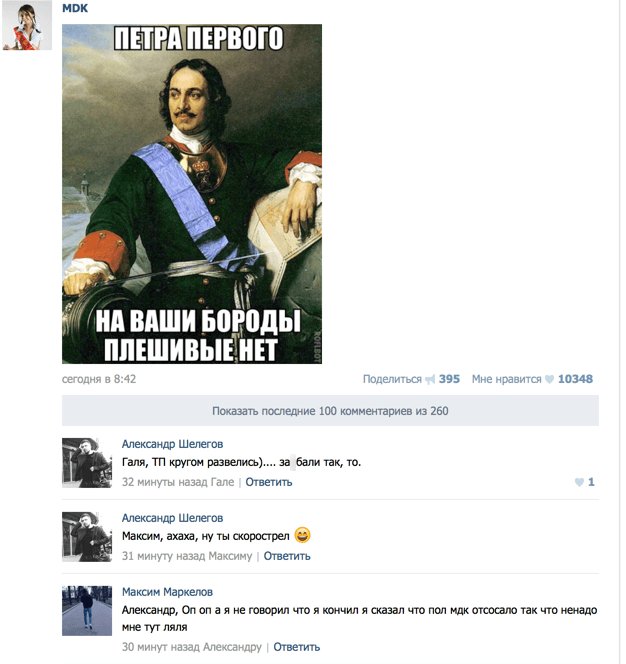Open the avatar beside the 32 minutes ago comment

tap(87, 463)
